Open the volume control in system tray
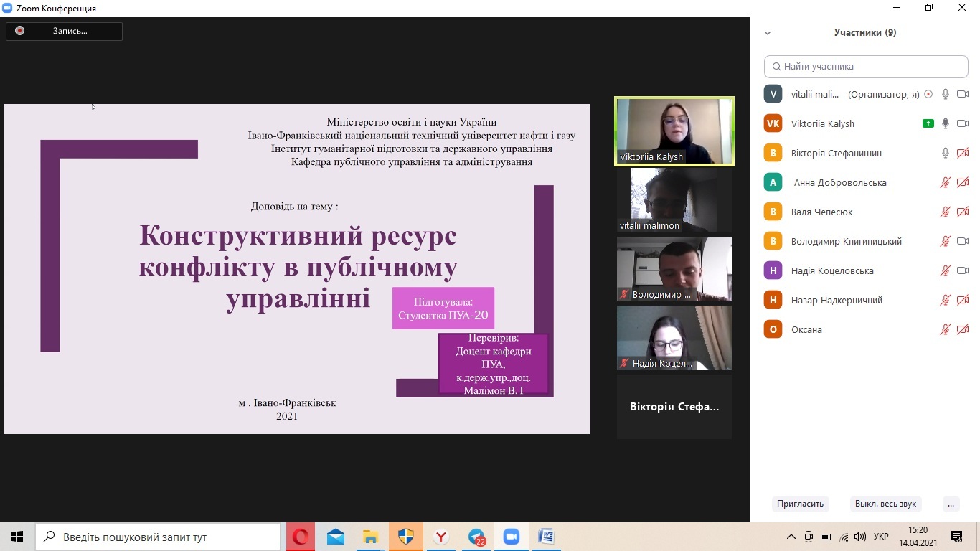 859,537
